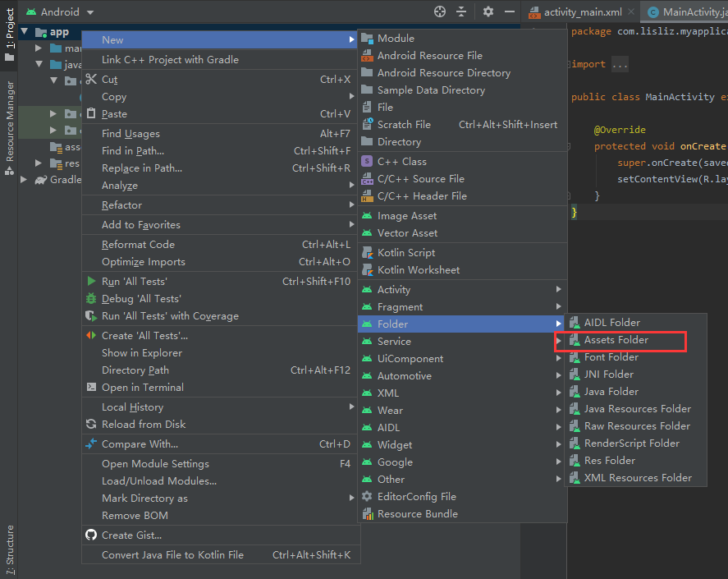This screenshot has height=579, width=728.
Task: Collapse the app module tree node
Action: click(x=25, y=31)
